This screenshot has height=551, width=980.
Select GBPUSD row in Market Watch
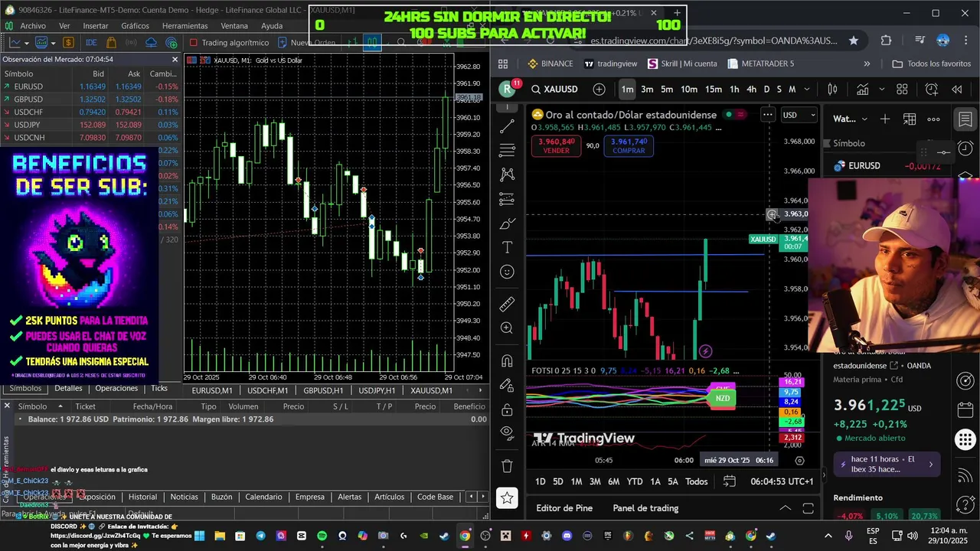[x=90, y=99]
